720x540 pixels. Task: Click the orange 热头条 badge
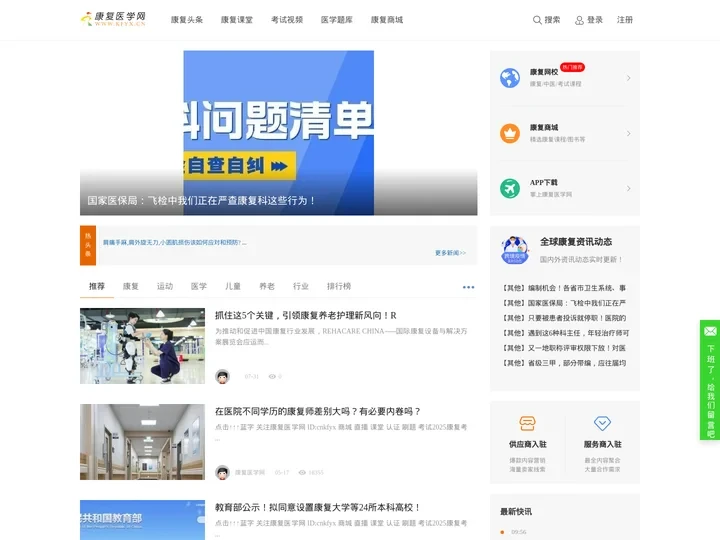click(88, 245)
